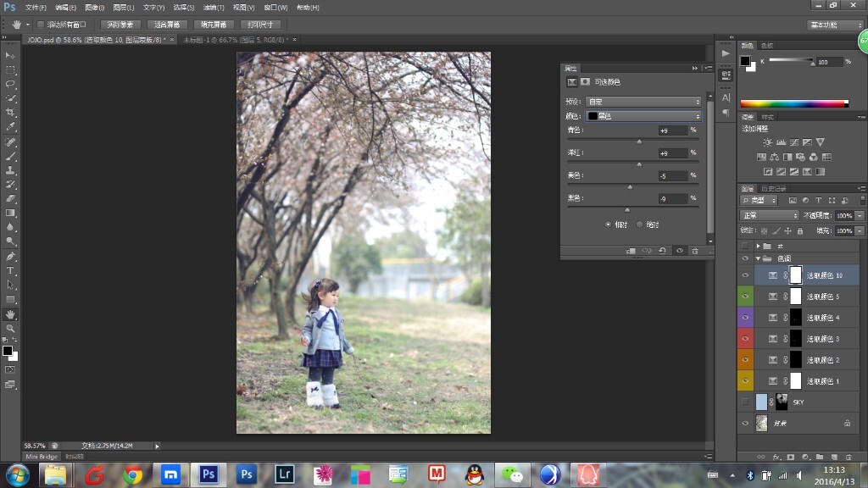Select the 绝对 radio button
This screenshot has height=488, width=868.
pyautogui.click(x=639, y=225)
